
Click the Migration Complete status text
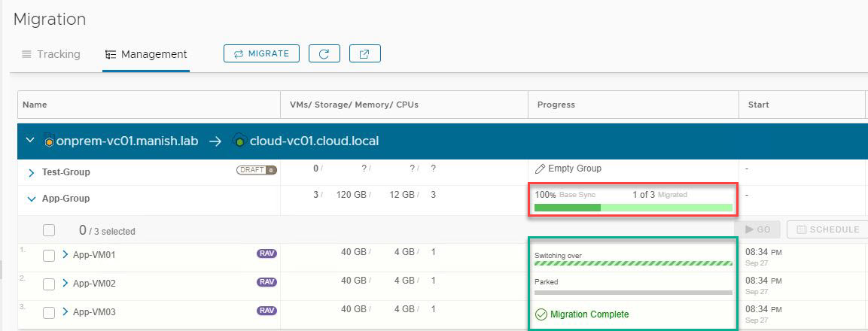pos(589,314)
